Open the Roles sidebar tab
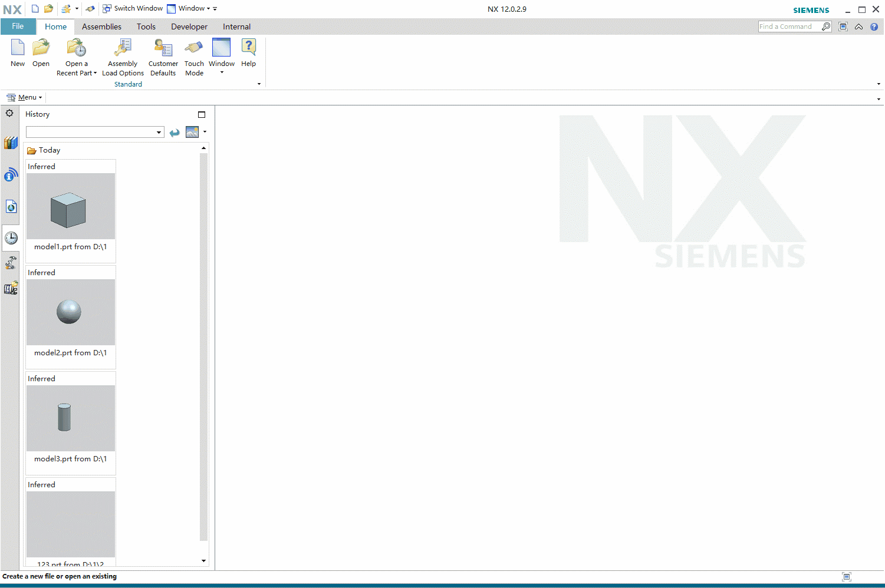This screenshot has width=885, height=588. coord(11,288)
